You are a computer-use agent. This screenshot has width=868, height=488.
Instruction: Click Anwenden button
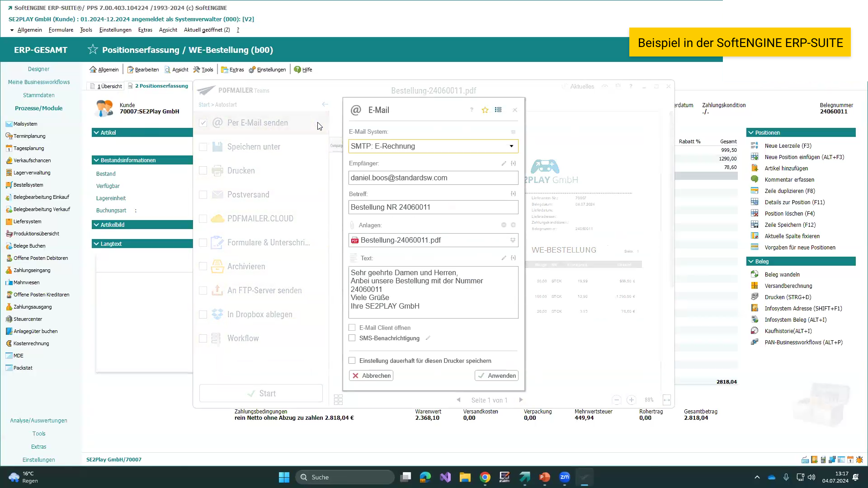pyautogui.click(x=496, y=375)
